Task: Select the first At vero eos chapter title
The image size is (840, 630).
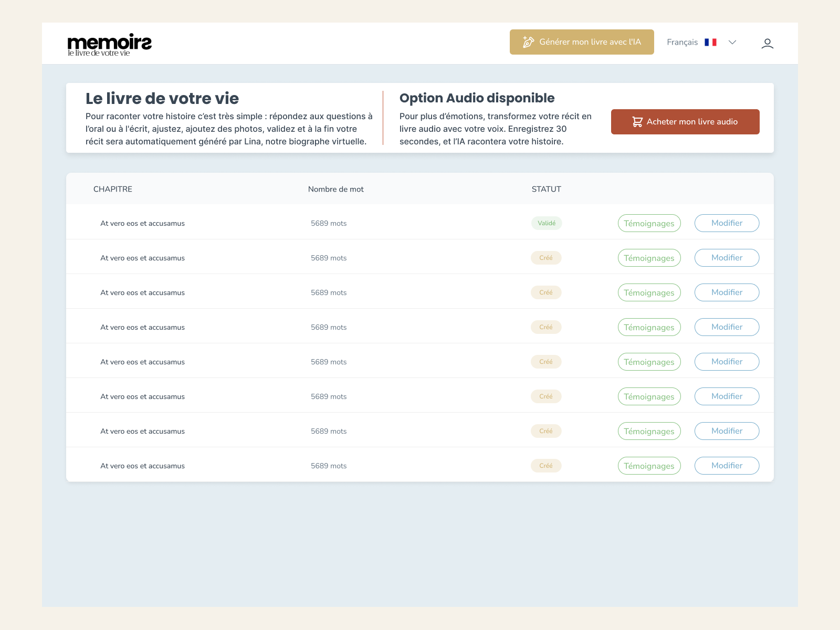Action: click(x=142, y=223)
